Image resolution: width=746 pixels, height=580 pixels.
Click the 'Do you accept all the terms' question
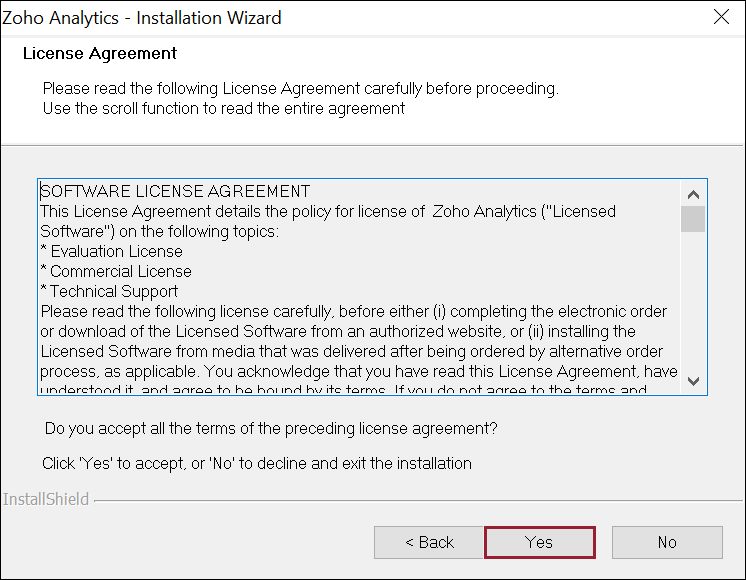point(271,428)
